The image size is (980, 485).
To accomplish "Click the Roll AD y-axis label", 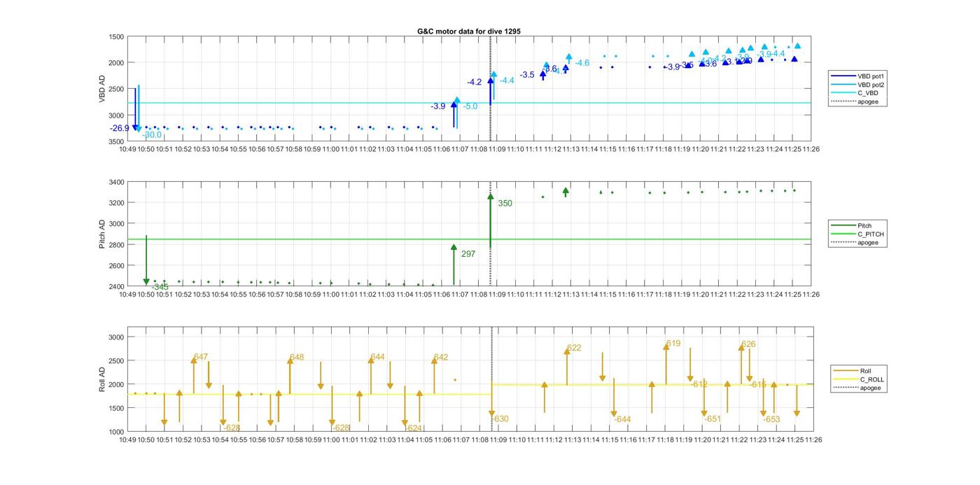I will (102, 379).
